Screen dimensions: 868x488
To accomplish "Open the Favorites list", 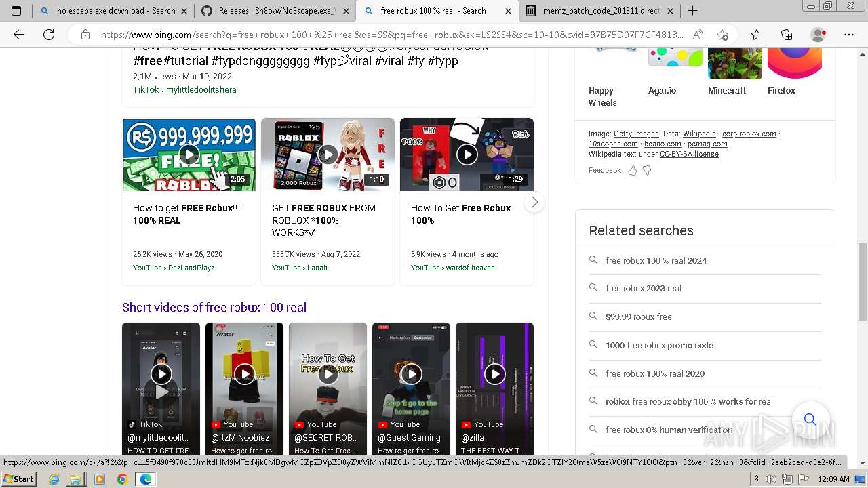I will 757,35.
